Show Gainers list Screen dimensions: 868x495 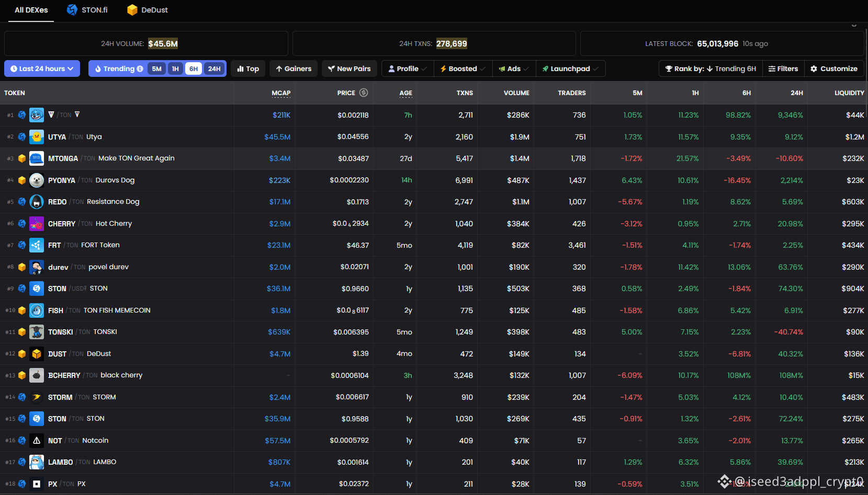click(x=294, y=69)
